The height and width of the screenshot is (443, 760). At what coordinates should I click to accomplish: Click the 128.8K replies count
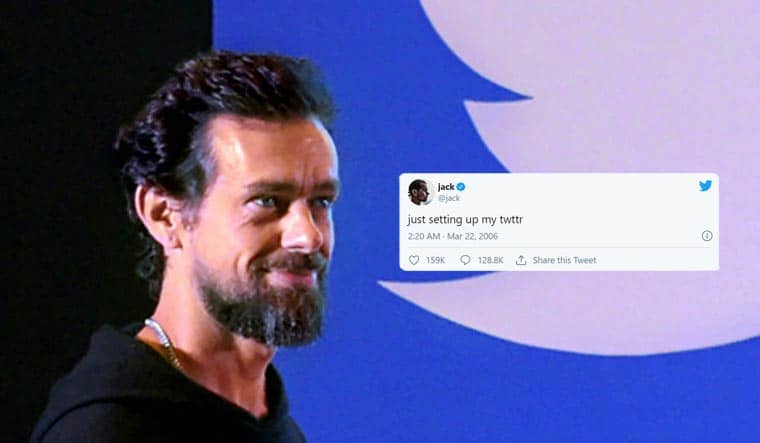(491, 260)
